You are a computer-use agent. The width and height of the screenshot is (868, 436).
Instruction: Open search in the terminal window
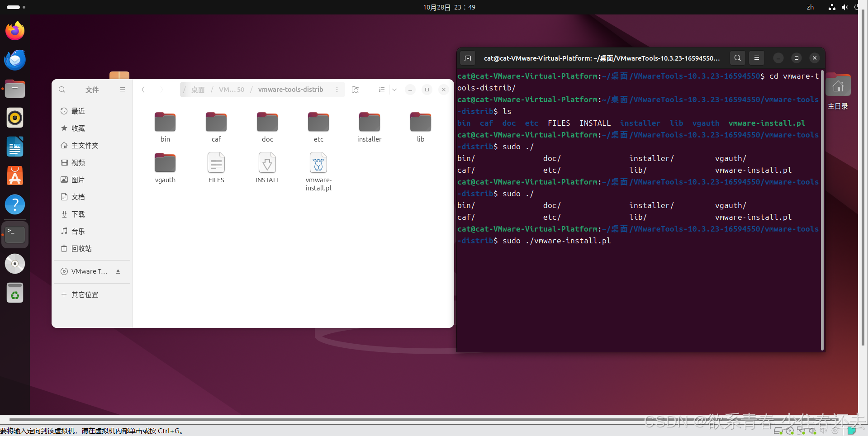tap(737, 58)
